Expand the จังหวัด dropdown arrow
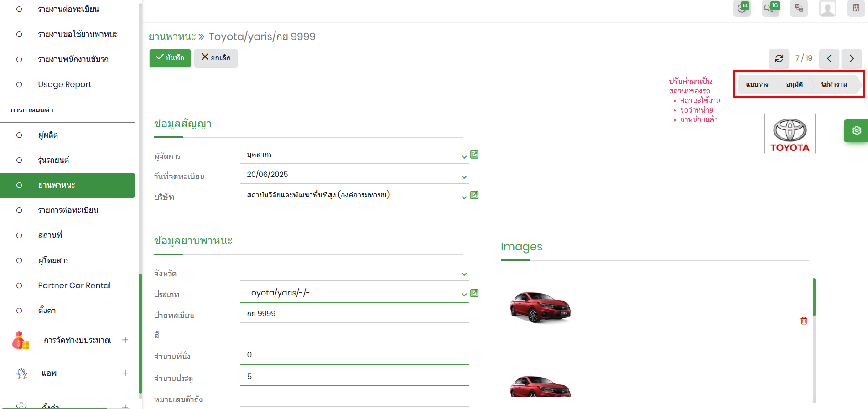 coord(464,274)
